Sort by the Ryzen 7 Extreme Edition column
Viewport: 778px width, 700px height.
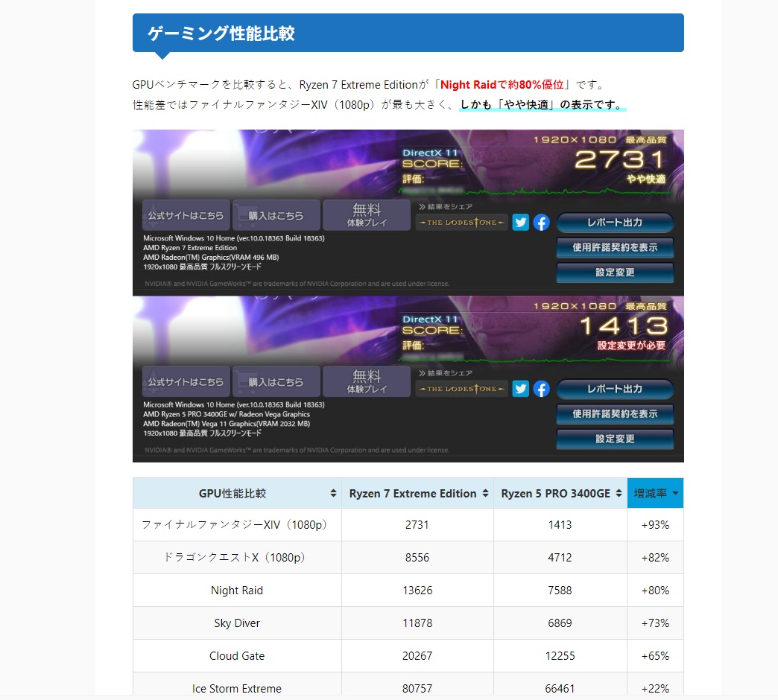pos(418,493)
